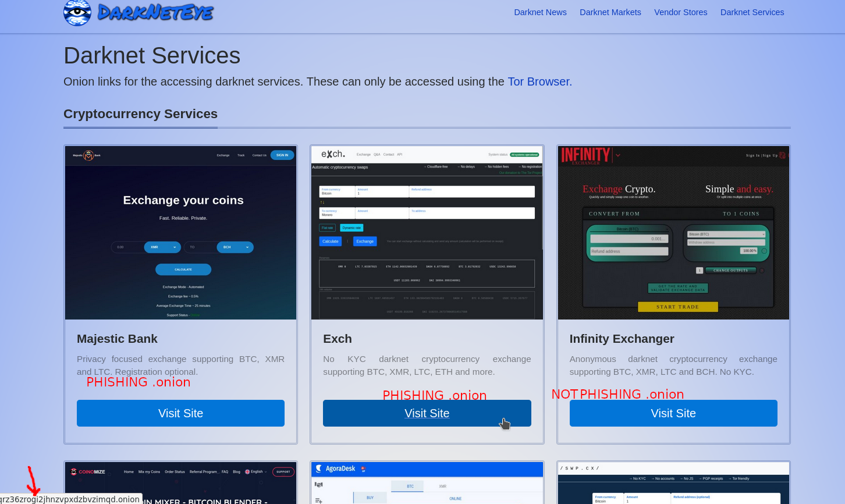Open the Majestic Bank screenshot thumbnail
This screenshot has width=845, height=504.
[181, 233]
